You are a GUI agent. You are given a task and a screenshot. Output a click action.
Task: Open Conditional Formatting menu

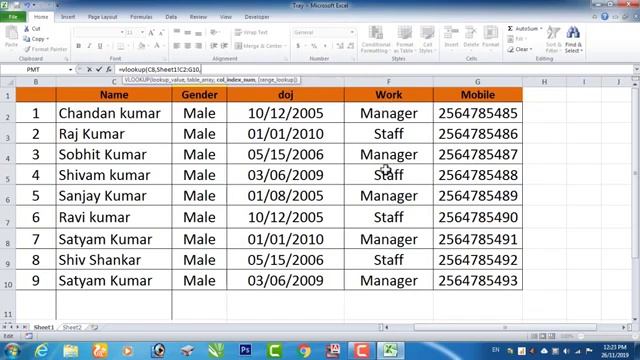(375, 39)
